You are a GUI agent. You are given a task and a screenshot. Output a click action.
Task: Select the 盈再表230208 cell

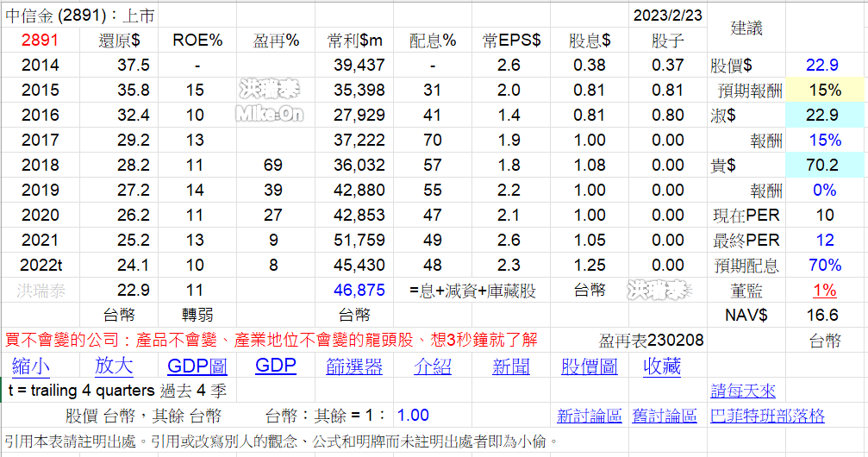651,340
